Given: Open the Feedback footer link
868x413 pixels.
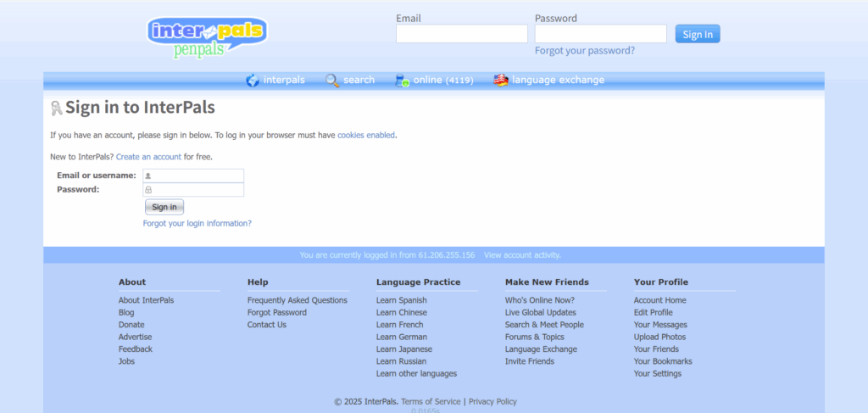Looking at the screenshot, I should pos(136,349).
